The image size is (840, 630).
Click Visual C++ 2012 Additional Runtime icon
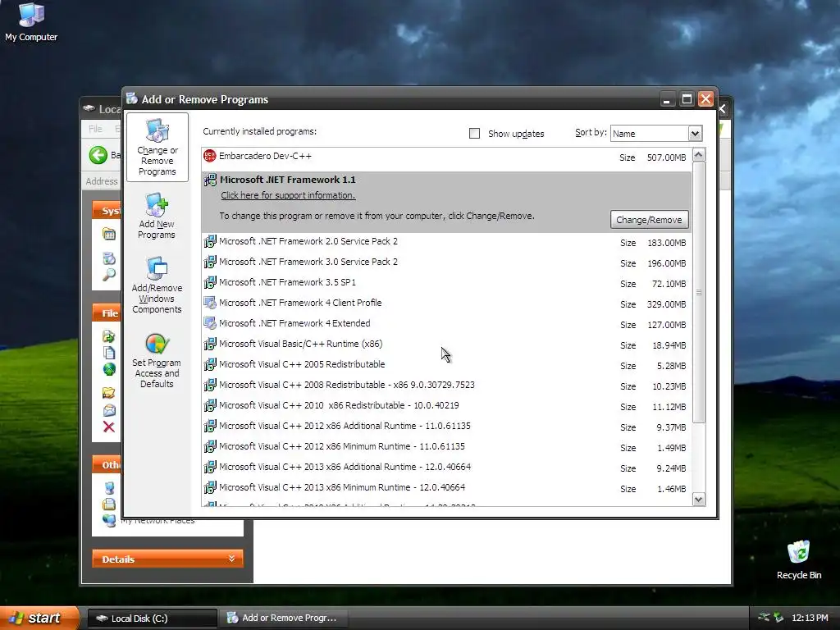210,426
